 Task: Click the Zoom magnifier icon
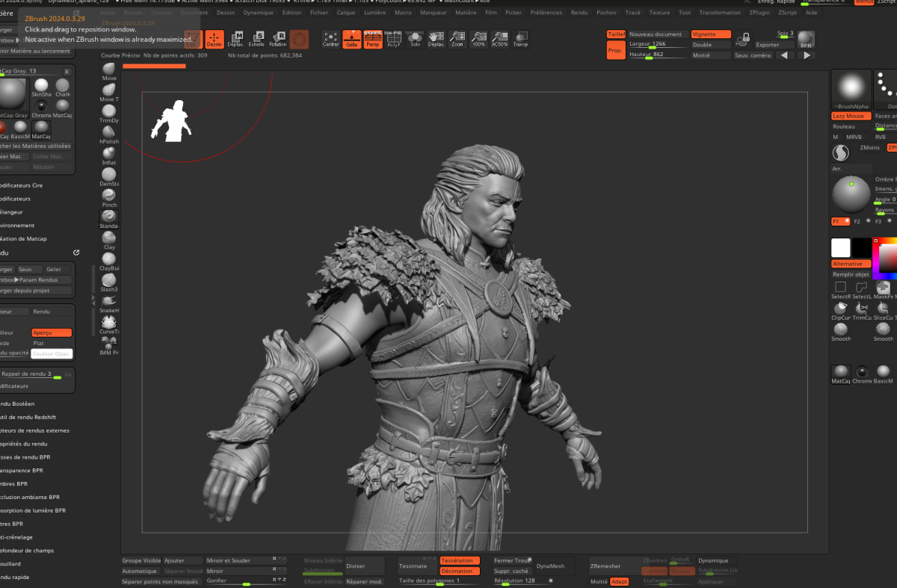click(x=457, y=40)
